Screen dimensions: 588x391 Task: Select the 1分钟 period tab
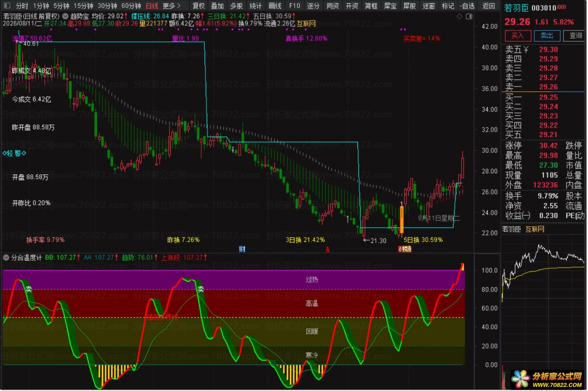(41, 6)
